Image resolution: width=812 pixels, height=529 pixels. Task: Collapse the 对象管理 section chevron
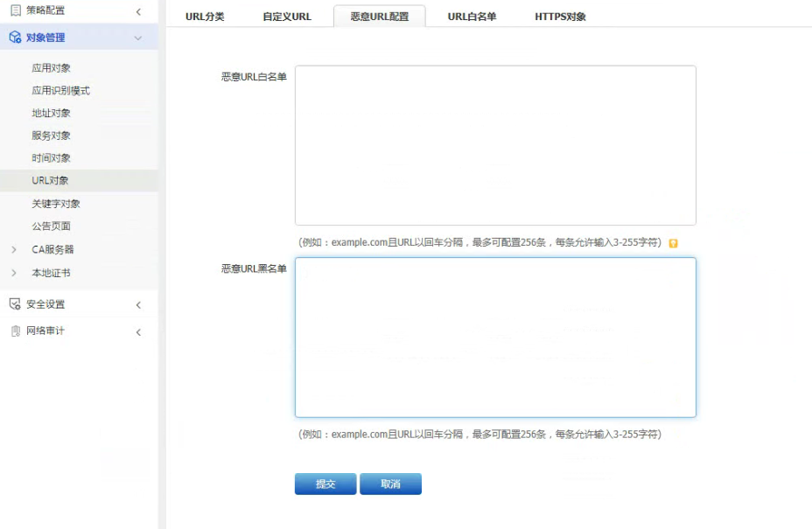pos(138,38)
